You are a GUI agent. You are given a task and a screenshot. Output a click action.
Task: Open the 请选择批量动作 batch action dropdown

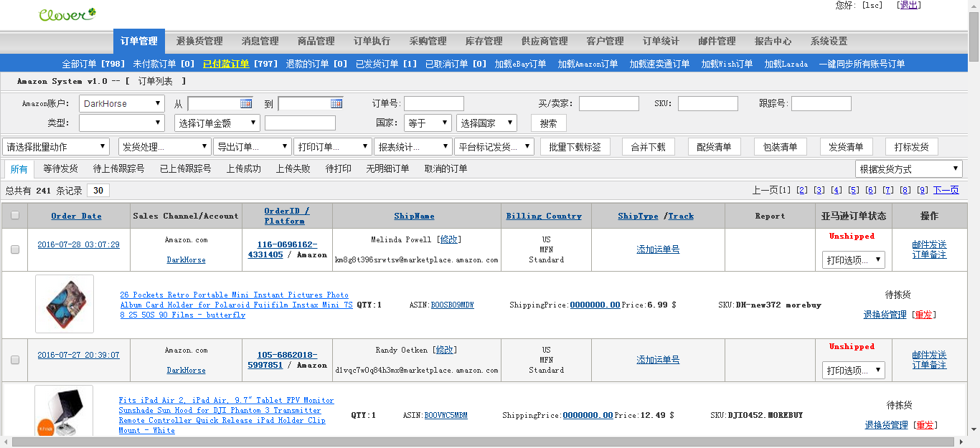(x=56, y=147)
